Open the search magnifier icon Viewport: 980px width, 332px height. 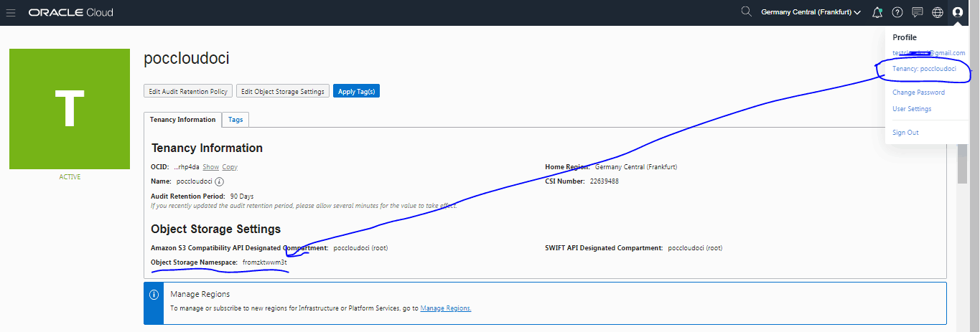coord(747,12)
